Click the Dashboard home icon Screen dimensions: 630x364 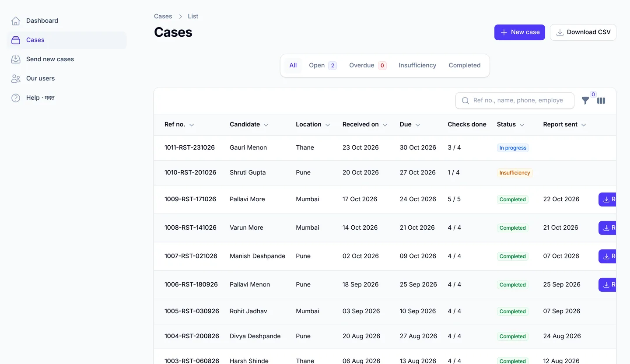click(x=16, y=21)
